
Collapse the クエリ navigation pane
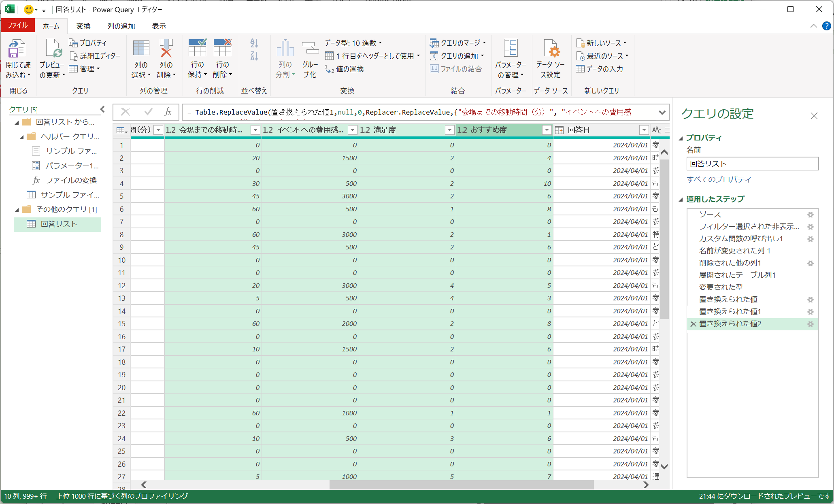[x=102, y=109]
